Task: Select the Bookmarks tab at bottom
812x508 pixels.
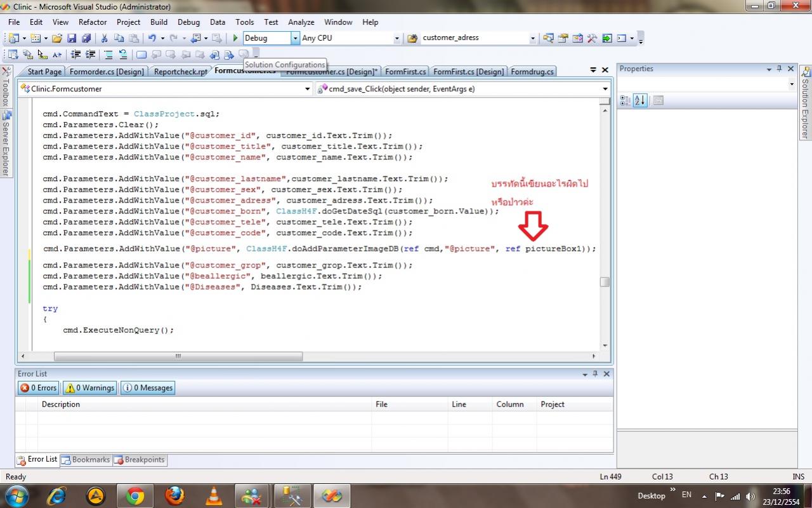Action: pyautogui.click(x=86, y=460)
